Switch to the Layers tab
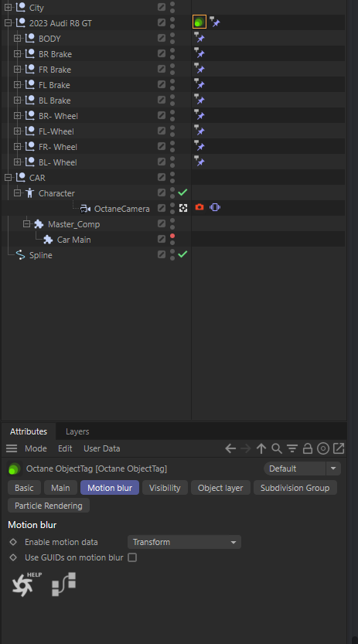This screenshot has width=358, height=644. tap(77, 431)
